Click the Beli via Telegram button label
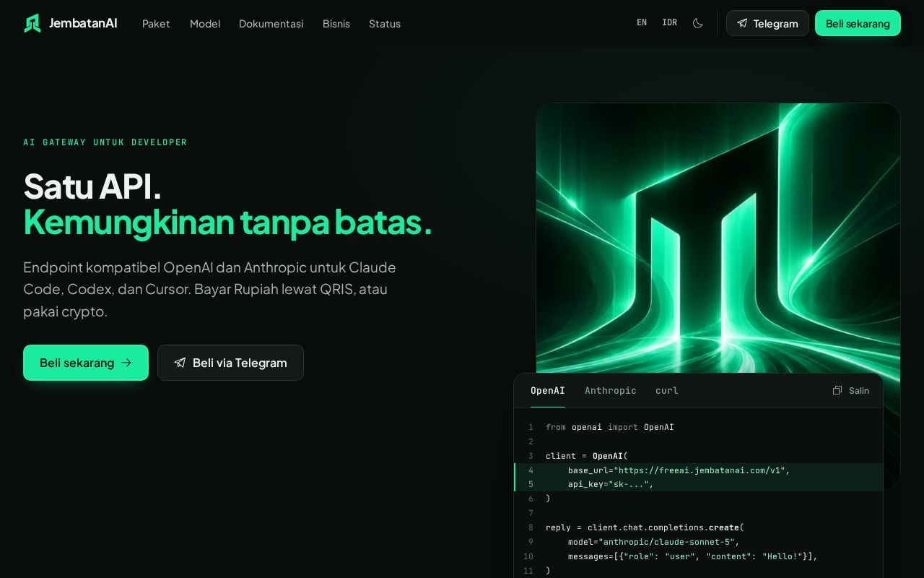This screenshot has width=924, height=578. point(240,363)
